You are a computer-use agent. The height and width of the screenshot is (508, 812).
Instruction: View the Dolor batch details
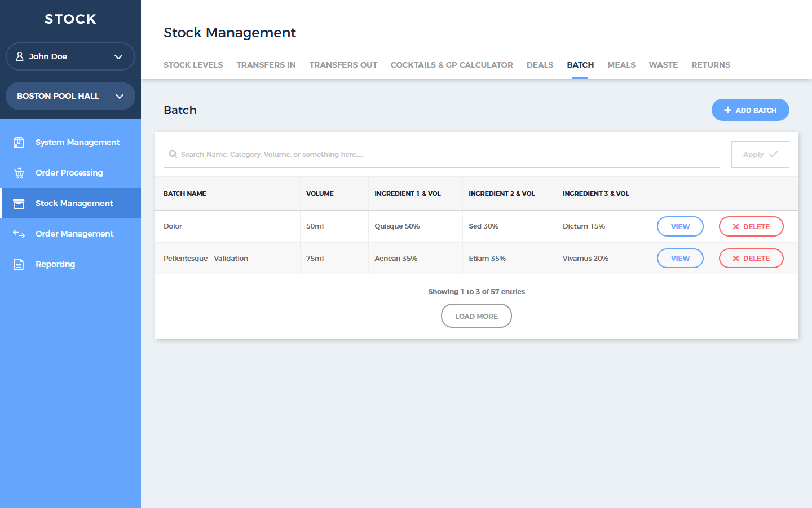coord(680,226)
